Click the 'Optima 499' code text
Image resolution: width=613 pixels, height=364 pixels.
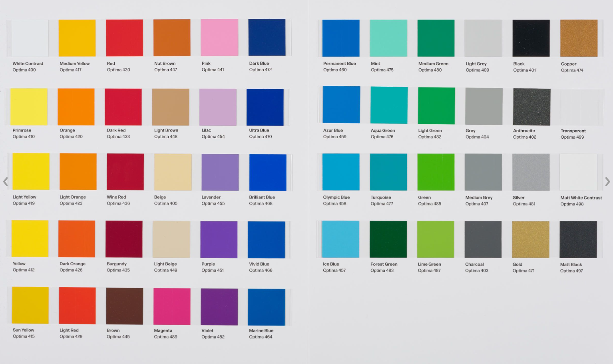tap(572, 137)
